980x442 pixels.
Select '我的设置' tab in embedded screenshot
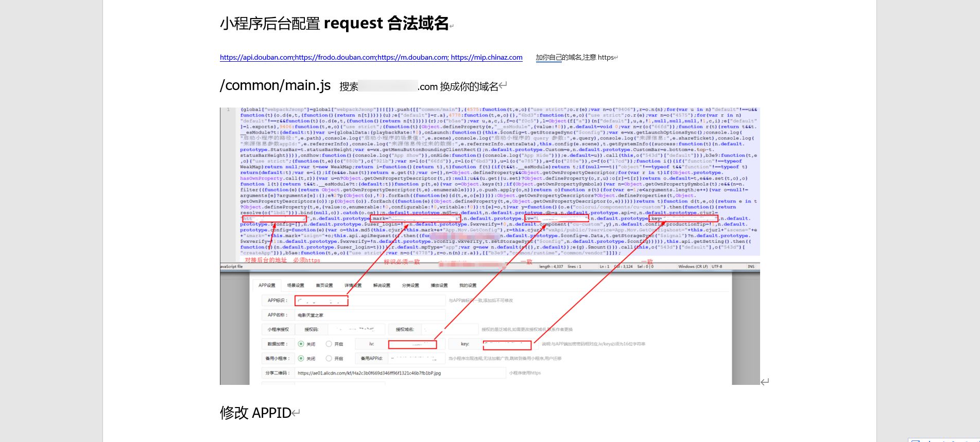[468, 285]
